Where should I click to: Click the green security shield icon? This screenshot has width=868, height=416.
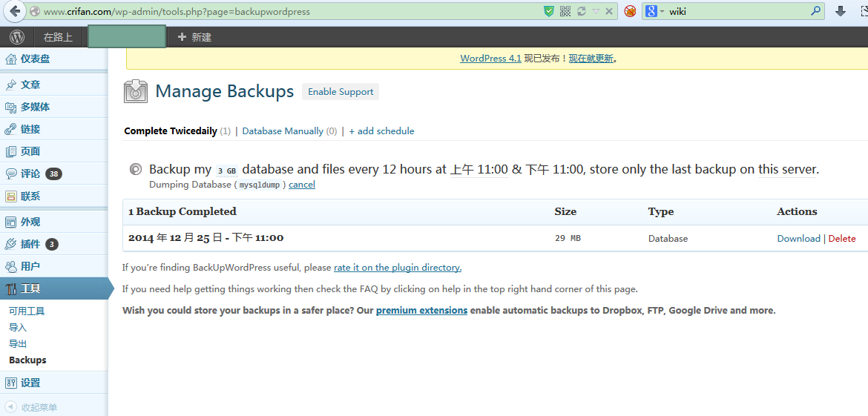pos(549,11)
